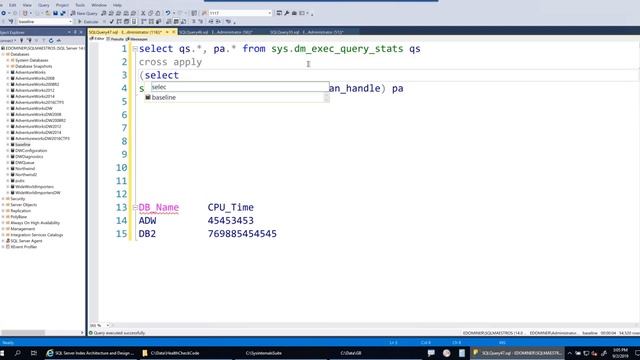640x360 pixels.
Task: Expand the System Databases node
Action: pyautogui.click(x=8, y=60)
